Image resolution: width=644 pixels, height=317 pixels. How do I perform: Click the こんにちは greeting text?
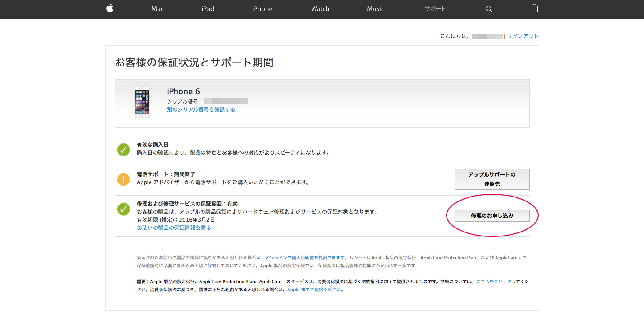[454, 36]
